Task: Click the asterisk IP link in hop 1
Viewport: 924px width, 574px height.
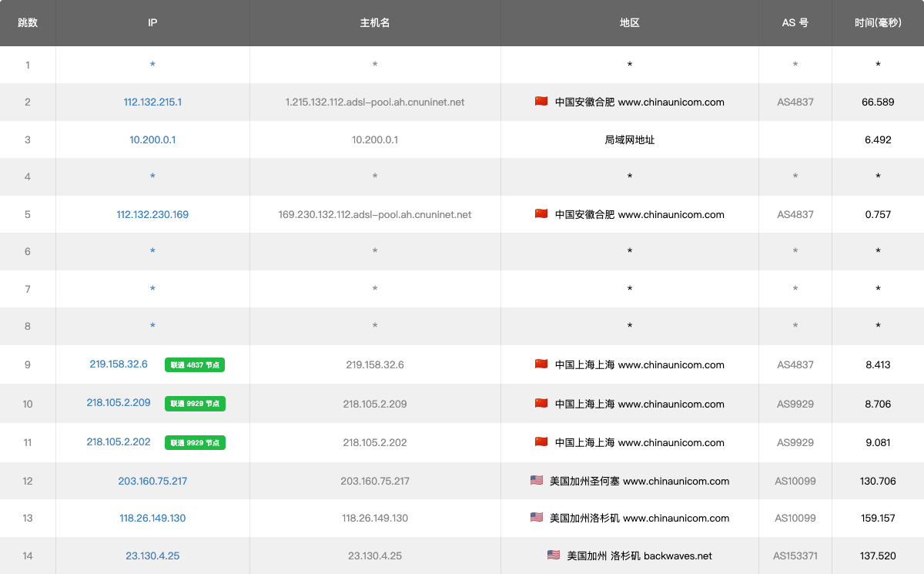Action: [x=152, y=65]
